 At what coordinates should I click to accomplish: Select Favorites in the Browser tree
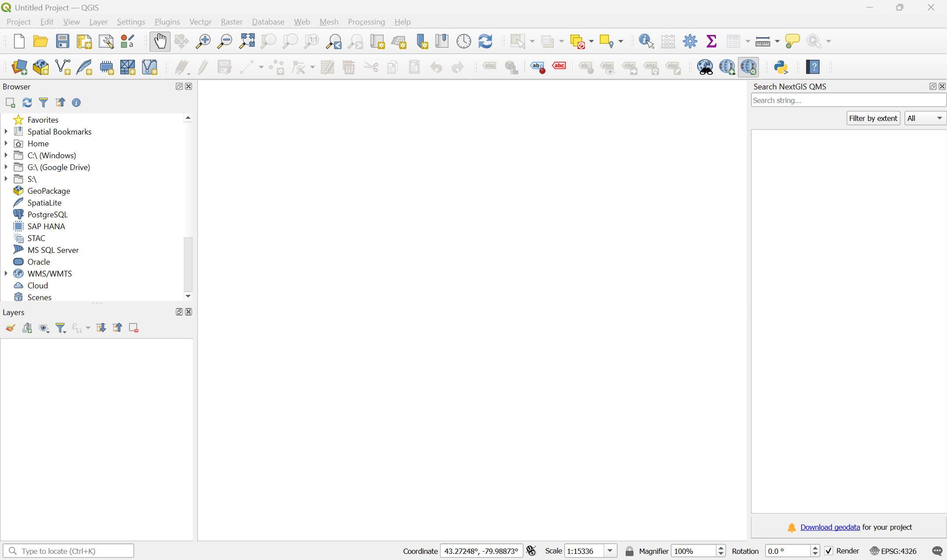point(43,120)
